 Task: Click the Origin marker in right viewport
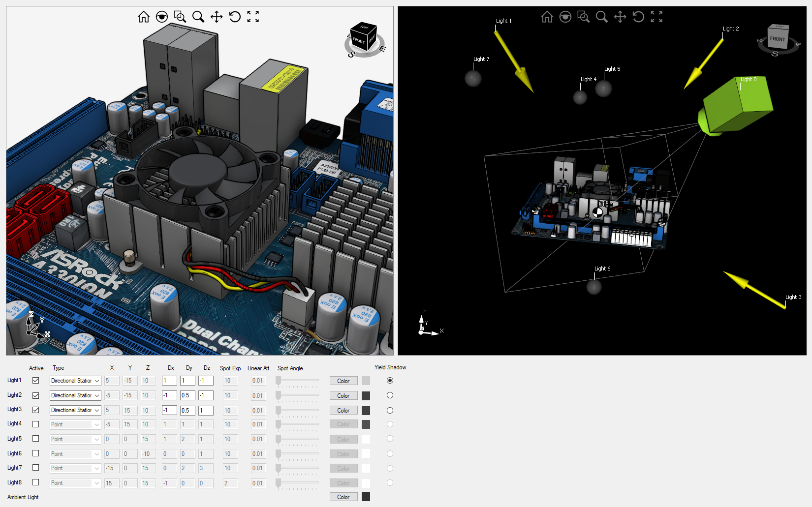[x=597, y=212]
